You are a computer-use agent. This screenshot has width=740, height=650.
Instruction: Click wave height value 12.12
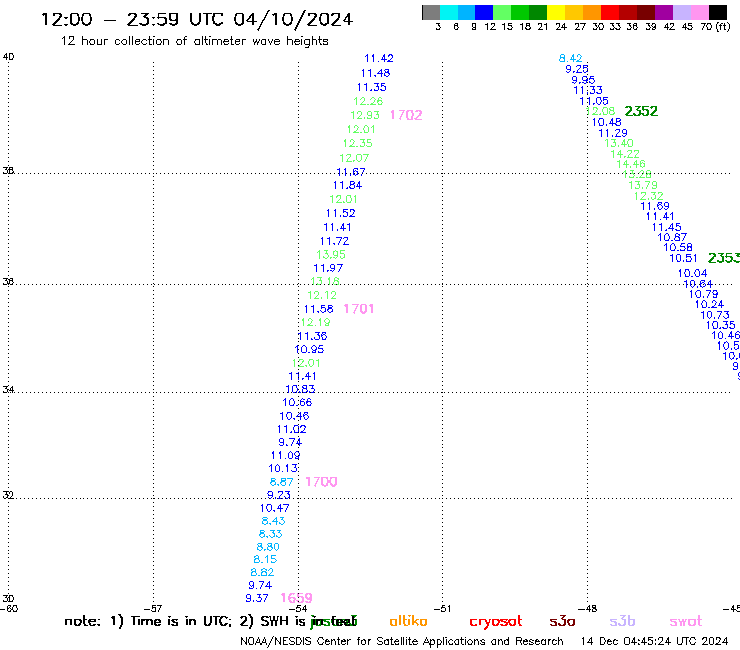pos(322,295)
